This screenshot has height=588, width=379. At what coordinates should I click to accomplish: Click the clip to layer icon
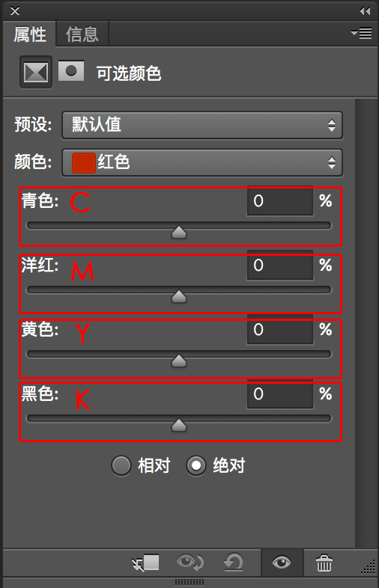146,563
